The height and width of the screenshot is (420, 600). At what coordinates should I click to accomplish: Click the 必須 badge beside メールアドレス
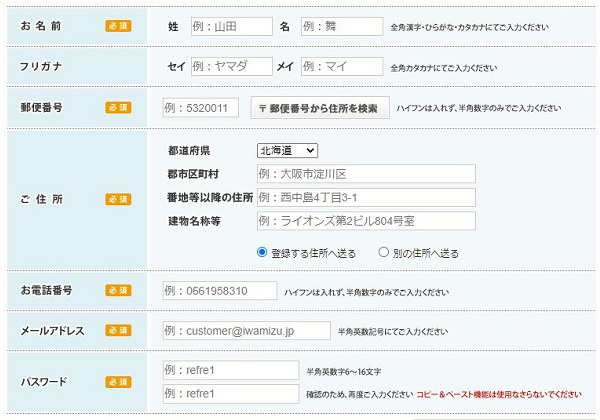118,330
